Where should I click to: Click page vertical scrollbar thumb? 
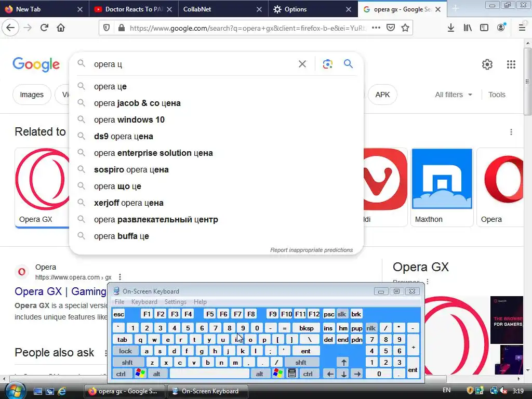tap(527, 82)
